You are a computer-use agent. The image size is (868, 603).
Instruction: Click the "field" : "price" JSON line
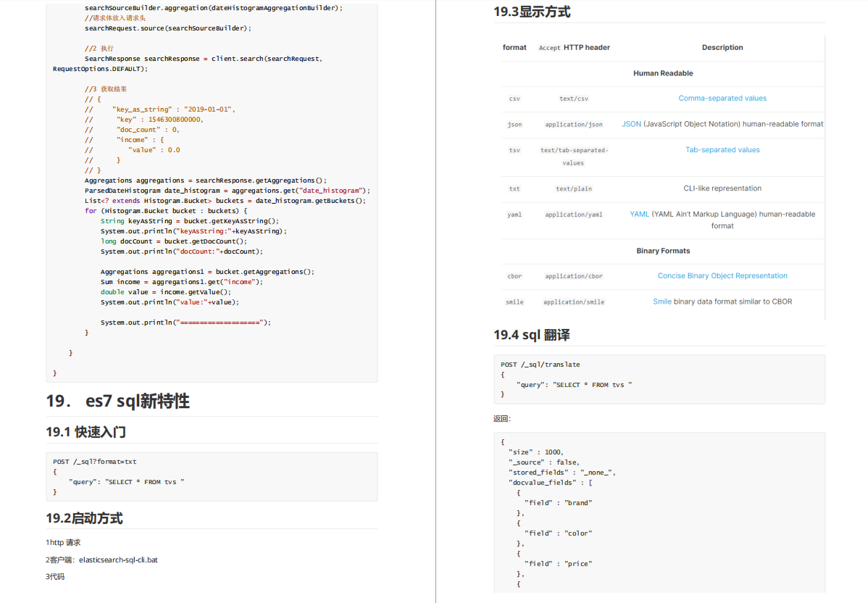click(x=558, y=564)
